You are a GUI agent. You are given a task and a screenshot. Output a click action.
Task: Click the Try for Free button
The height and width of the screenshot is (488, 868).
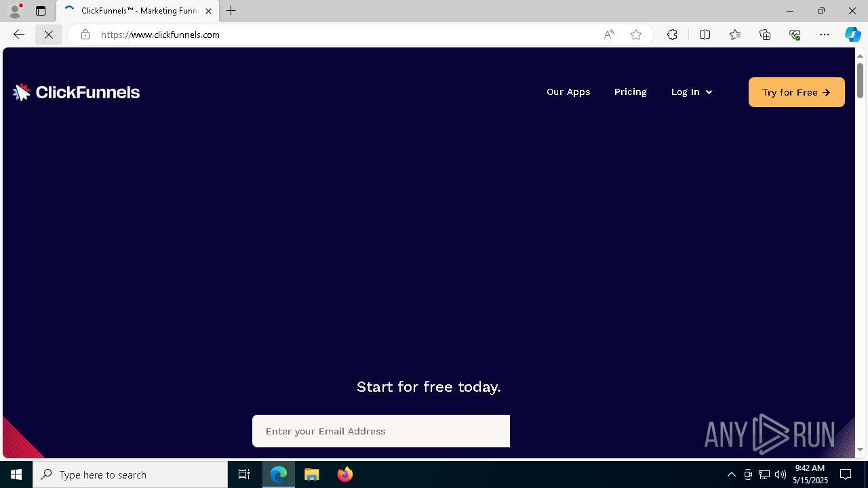pyautogui.click(x=797, y=92)
